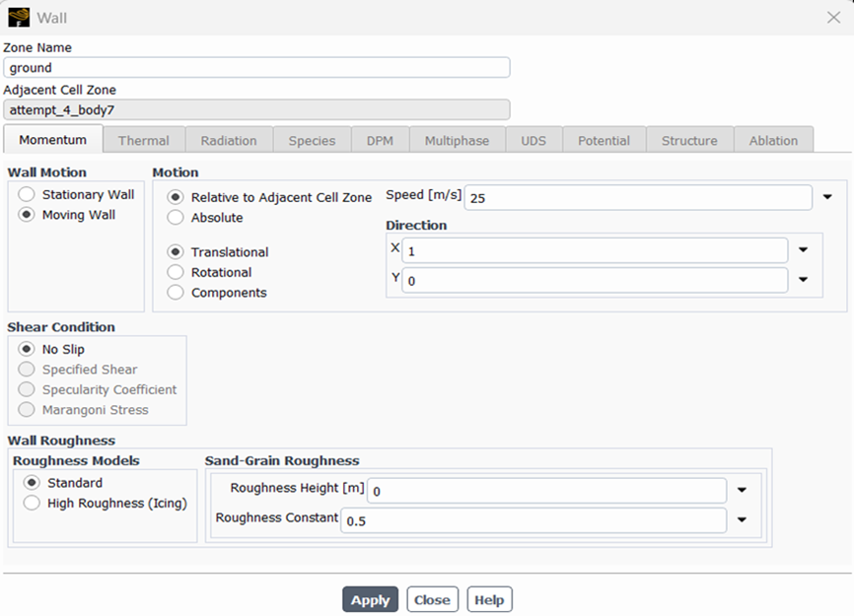The width and height of the screenshot is (854, 616).
Task: Switch to the Thermal tab
Action: (144, 140)
